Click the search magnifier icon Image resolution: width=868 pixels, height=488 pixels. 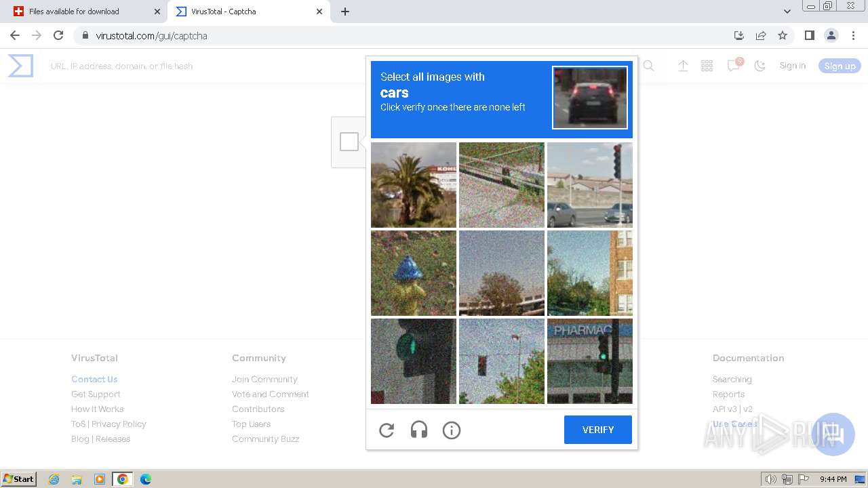(649, 66)
